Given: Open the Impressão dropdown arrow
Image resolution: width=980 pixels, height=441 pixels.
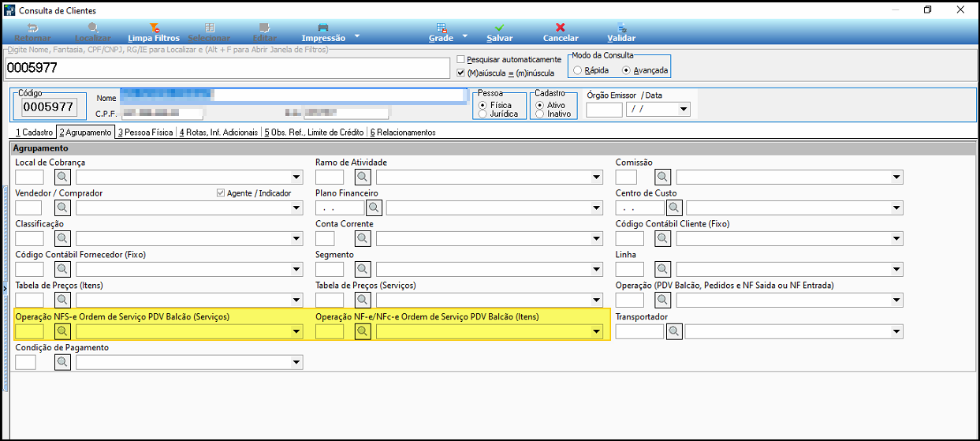Looking at the screenshot, I should (357, 36).
